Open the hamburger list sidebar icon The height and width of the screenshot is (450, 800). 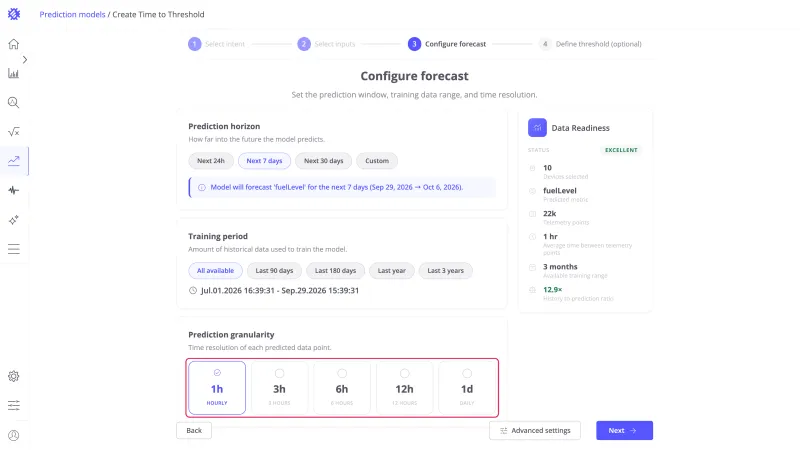[14, 249]
